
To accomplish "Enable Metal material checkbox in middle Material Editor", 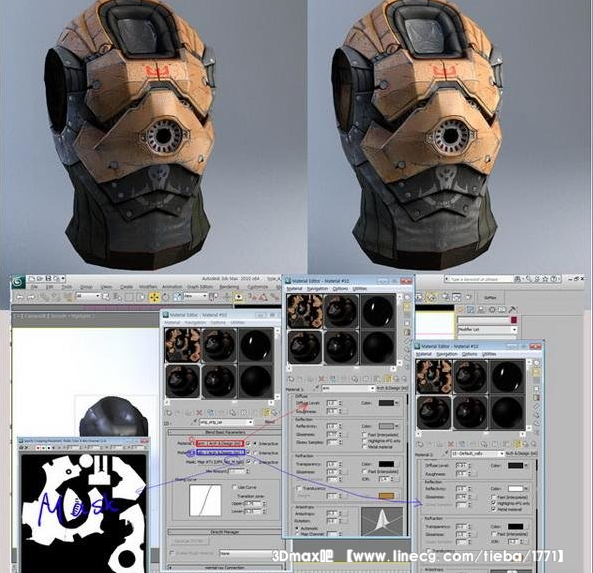I will 365,447.
